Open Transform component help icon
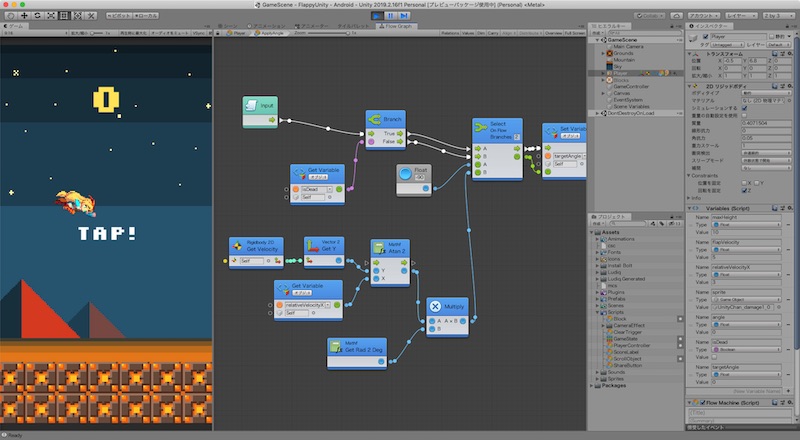Screen dimensions: 800x440 [774, 54]
